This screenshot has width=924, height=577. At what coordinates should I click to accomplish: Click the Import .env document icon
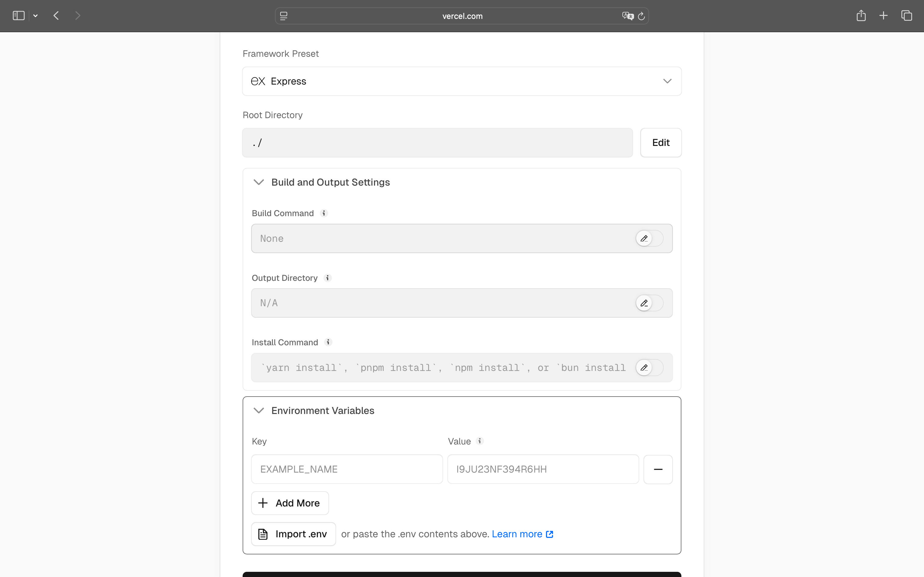click(x=263, y=534)
